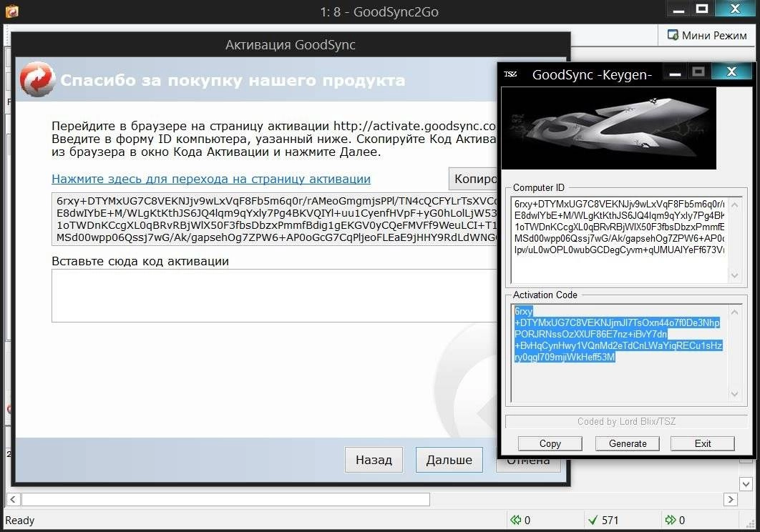
Task: Click the horizontal scrollbar right arrow in the main window
Action: click(731, 499)
